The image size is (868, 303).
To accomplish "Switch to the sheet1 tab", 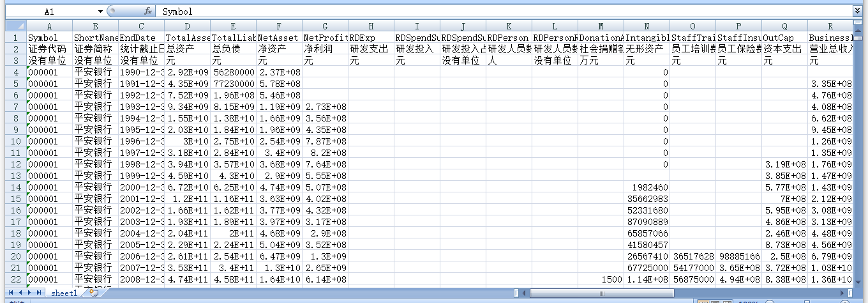I will [64, 293].
